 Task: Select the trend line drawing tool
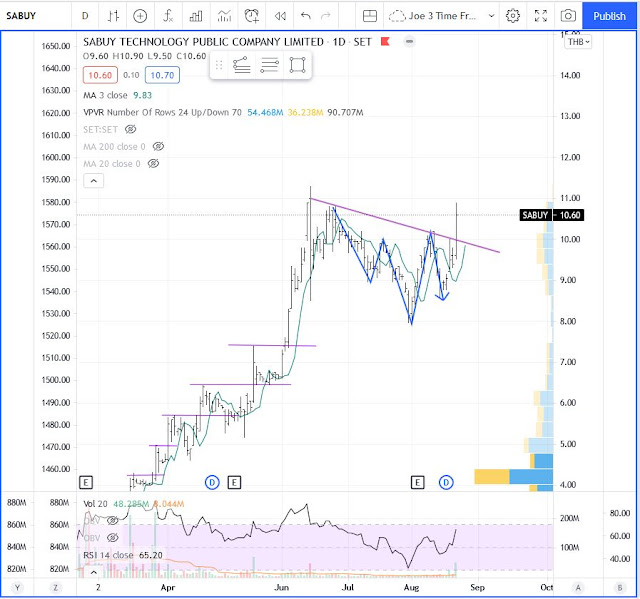tap(241, 65)
